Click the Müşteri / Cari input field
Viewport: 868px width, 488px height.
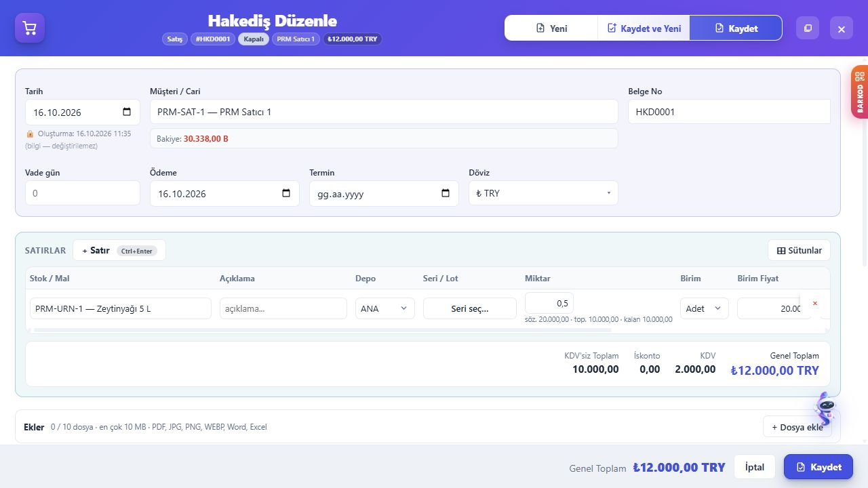tap(384, 112)
